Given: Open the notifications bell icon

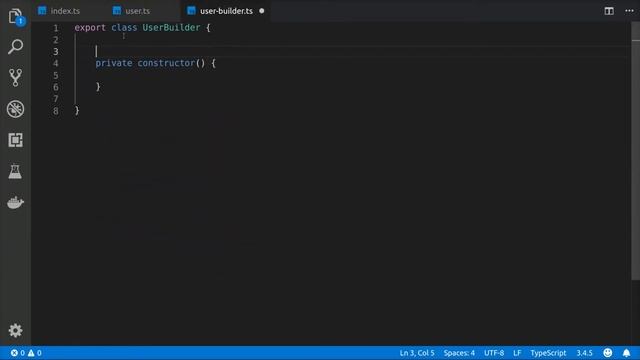Looking at the screenshot, I should tap(626, 353).
